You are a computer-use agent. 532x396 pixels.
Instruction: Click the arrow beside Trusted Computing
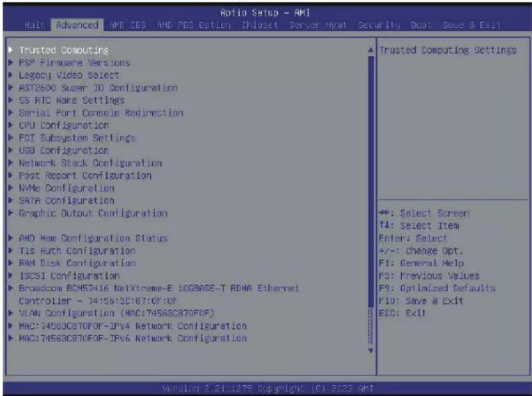pos(11,50)
